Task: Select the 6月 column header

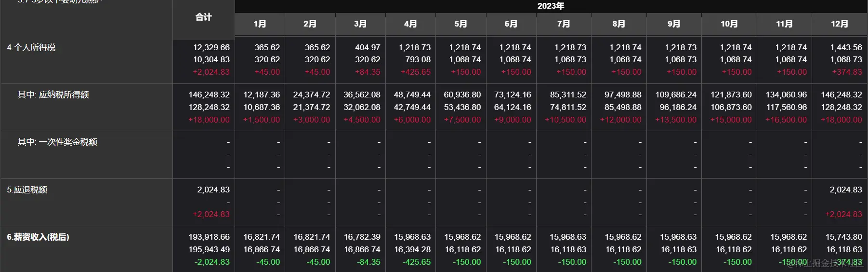Action: (x=511, y=24)
